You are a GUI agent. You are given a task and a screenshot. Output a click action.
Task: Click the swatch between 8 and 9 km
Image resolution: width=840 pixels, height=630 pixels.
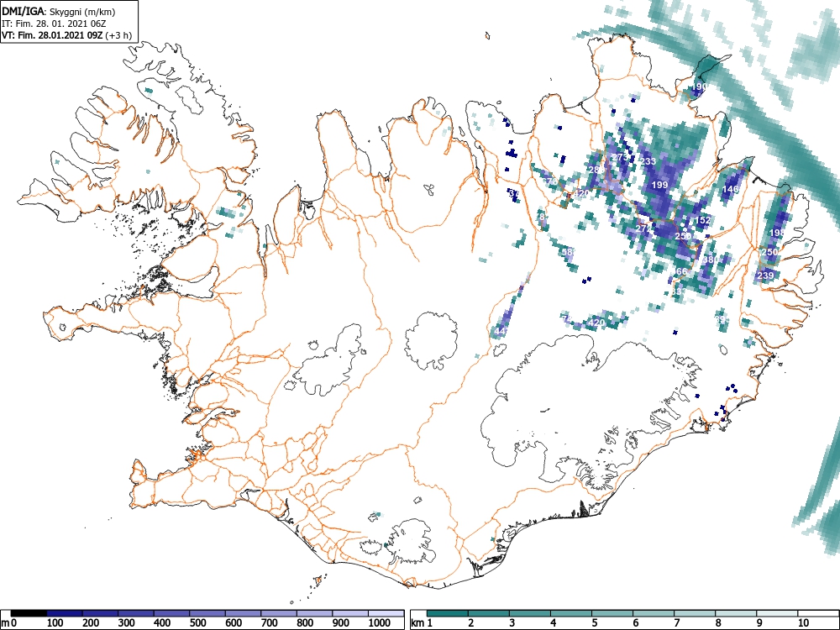pos(736,613)
